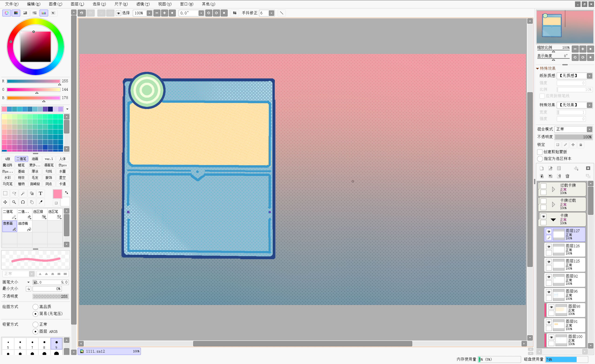Hide layer 图层126 via eye icon
This screenshot has width=595, height=364.
point(549,246)
